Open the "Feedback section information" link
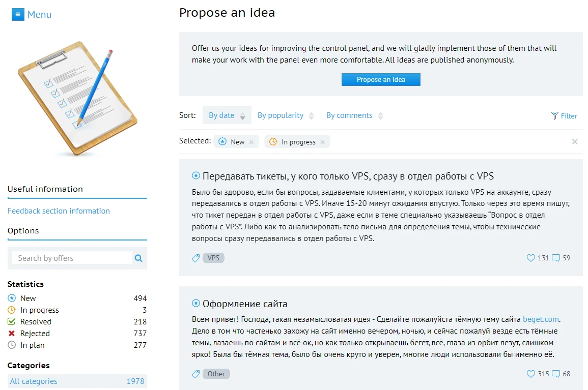 click(59, 211)
